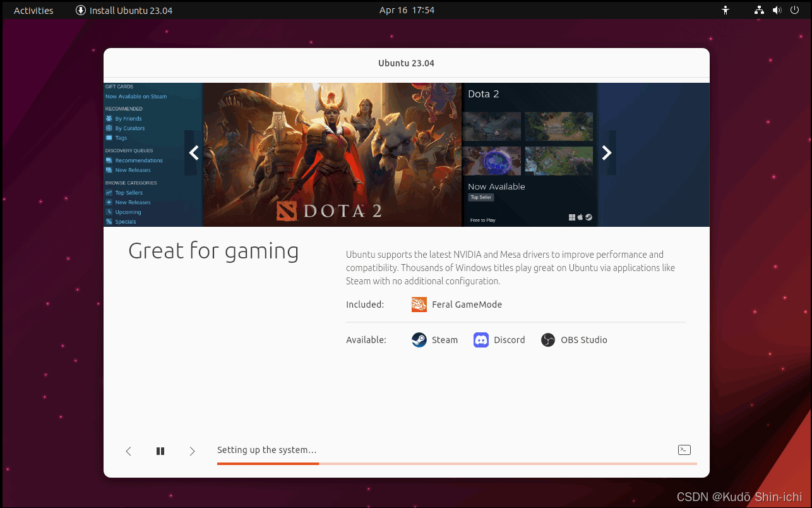Open the Steam store icon

click(419, 339)
